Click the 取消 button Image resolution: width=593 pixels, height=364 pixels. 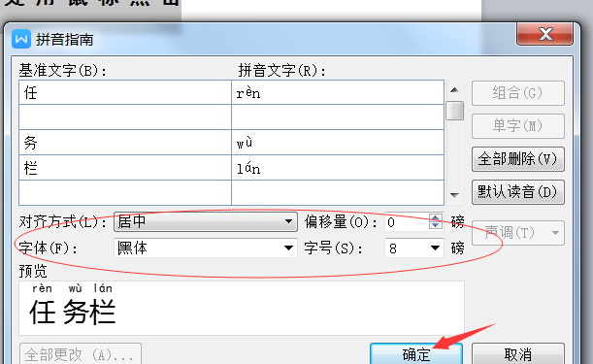click(x=517, y=354)
